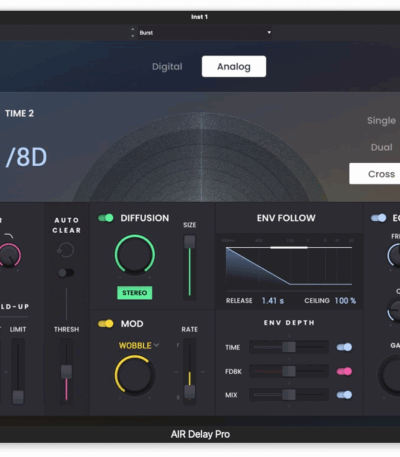Click the env depth MIX slider
The height and width of the screenshot is (457, 400).
point(289,395)
